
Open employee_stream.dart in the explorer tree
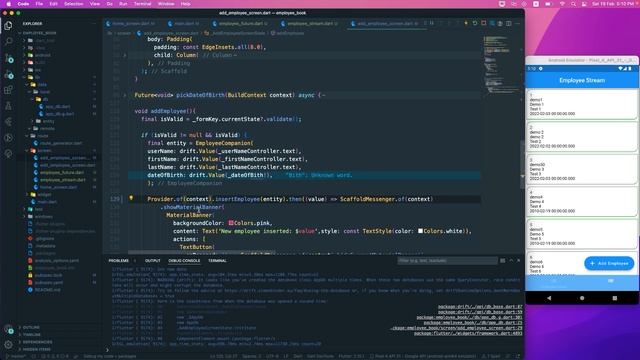pyautogui.click(x=62, y=180)
